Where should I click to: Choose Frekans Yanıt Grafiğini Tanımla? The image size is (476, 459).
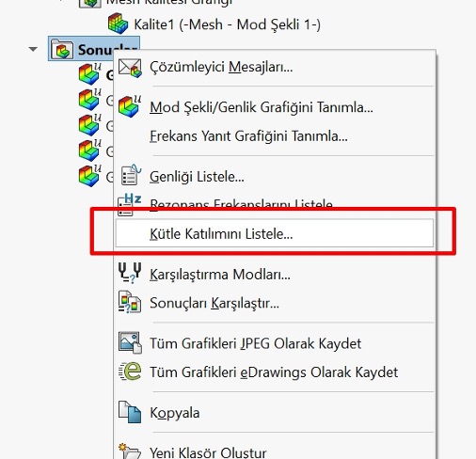coord(275,136)
